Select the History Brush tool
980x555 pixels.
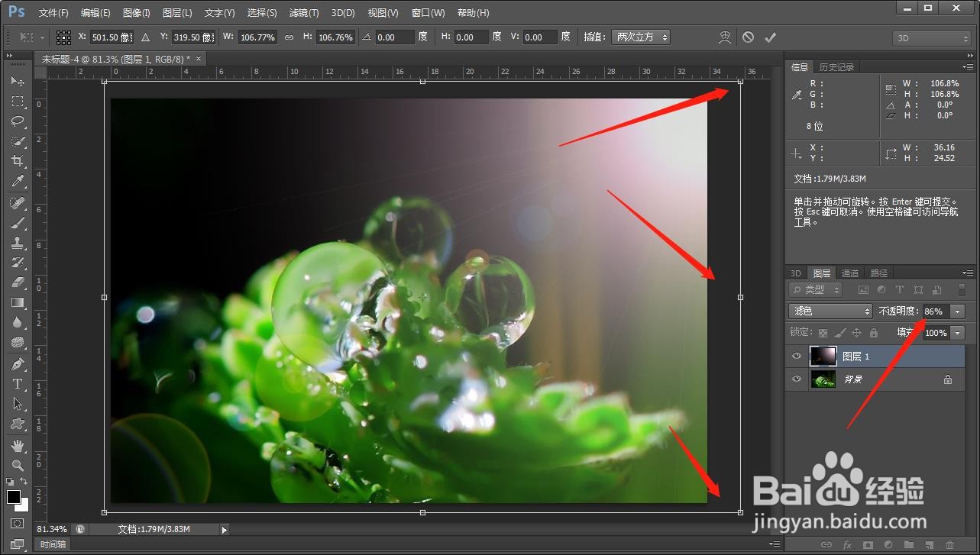point(18,263)
